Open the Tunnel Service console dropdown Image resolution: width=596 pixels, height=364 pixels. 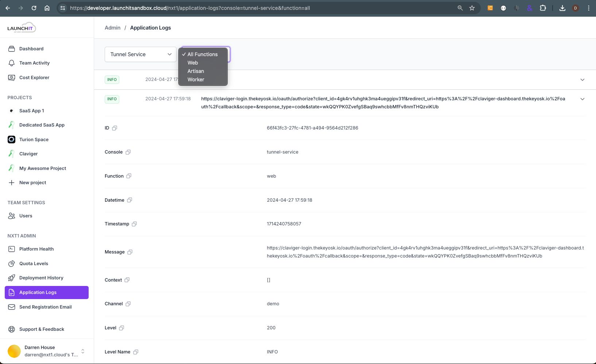tap(140, 54)
